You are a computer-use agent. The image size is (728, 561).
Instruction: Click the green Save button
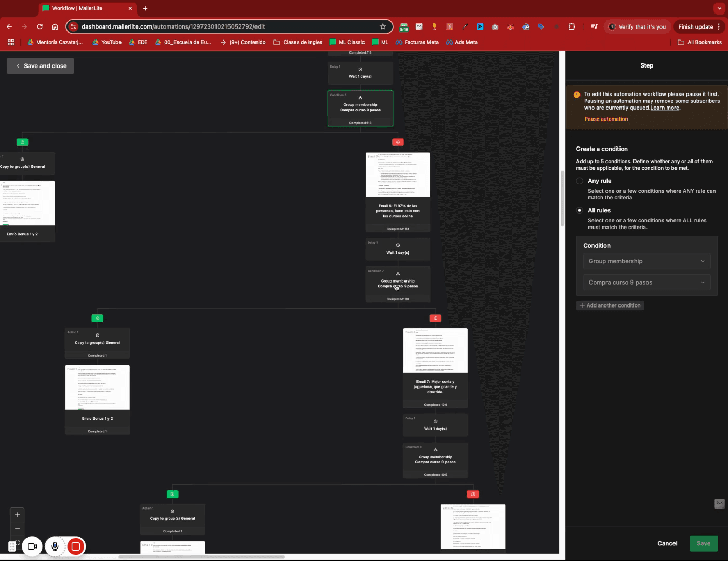tap(704, 543)
